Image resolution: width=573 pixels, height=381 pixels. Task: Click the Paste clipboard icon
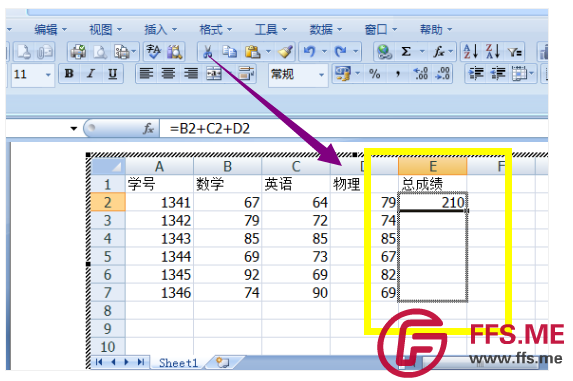[253, 52]
